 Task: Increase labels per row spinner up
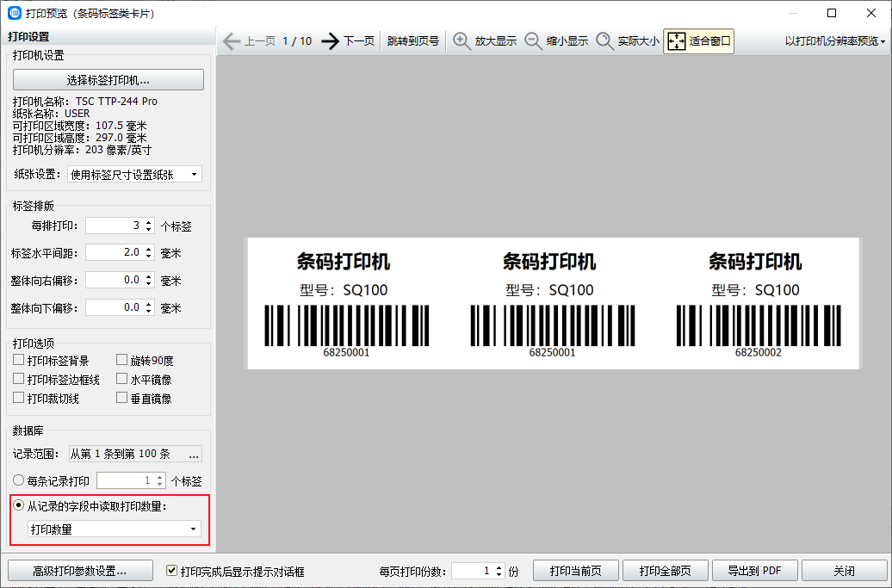[x=148, y=222]
